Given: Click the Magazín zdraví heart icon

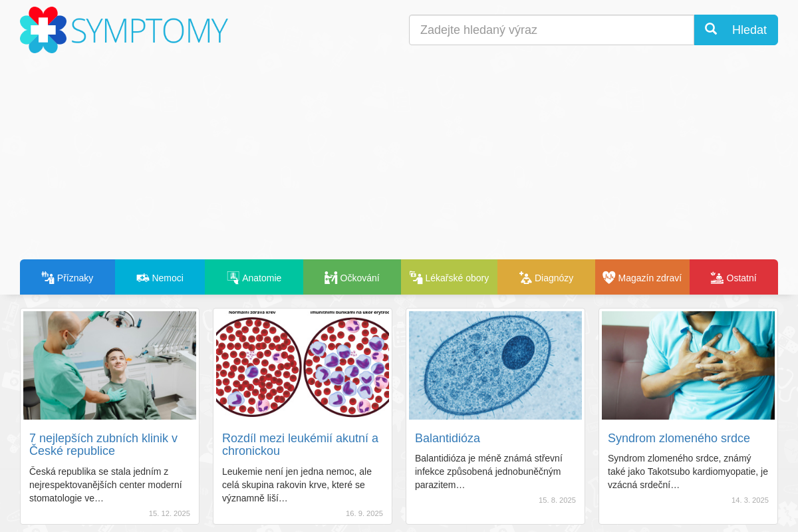Looking at the screenshot, I should coord(609,277).
